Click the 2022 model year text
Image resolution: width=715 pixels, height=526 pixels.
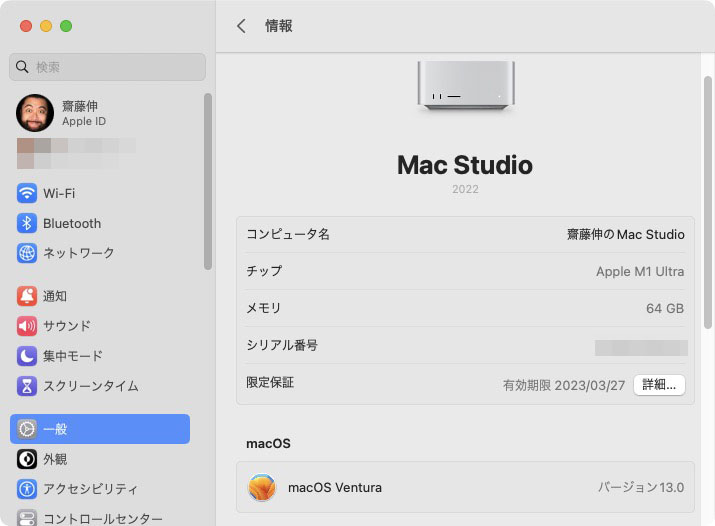(x=466, y=189)
